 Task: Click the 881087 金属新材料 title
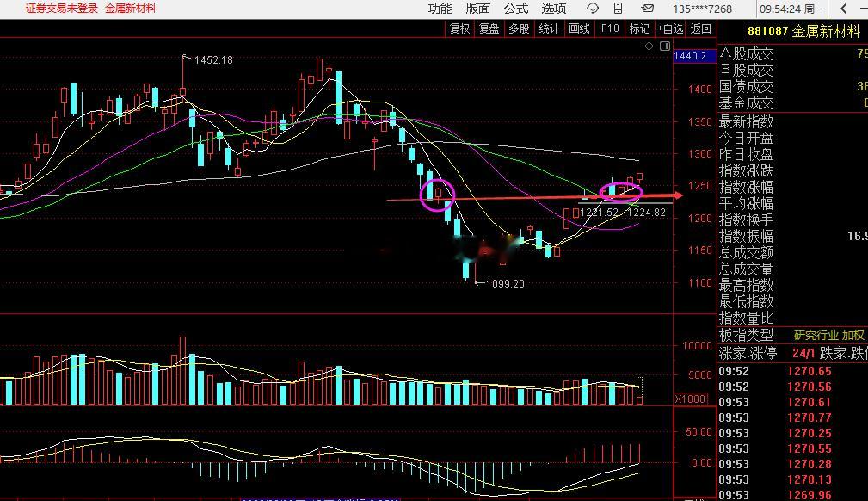803,31
